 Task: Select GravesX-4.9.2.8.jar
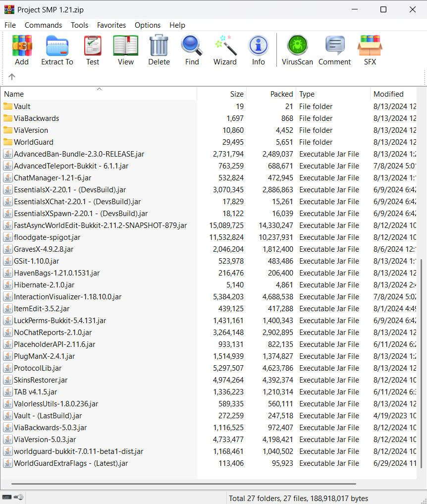[44, 249]
